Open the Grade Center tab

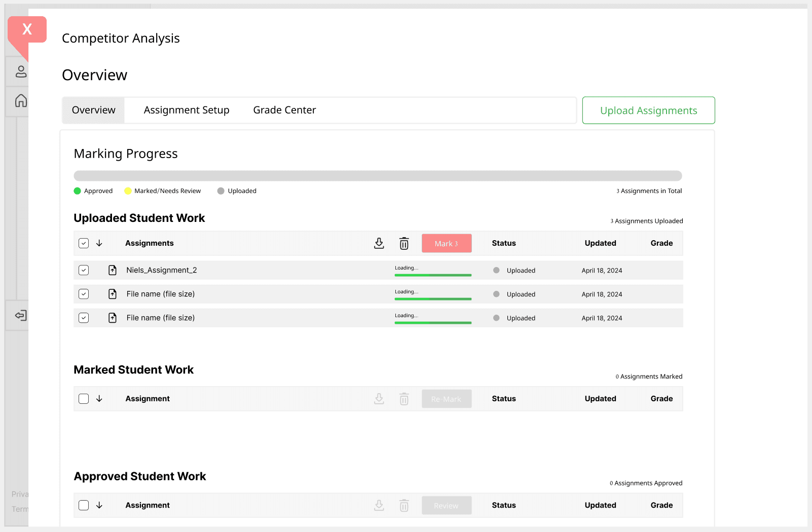[284, 110]
